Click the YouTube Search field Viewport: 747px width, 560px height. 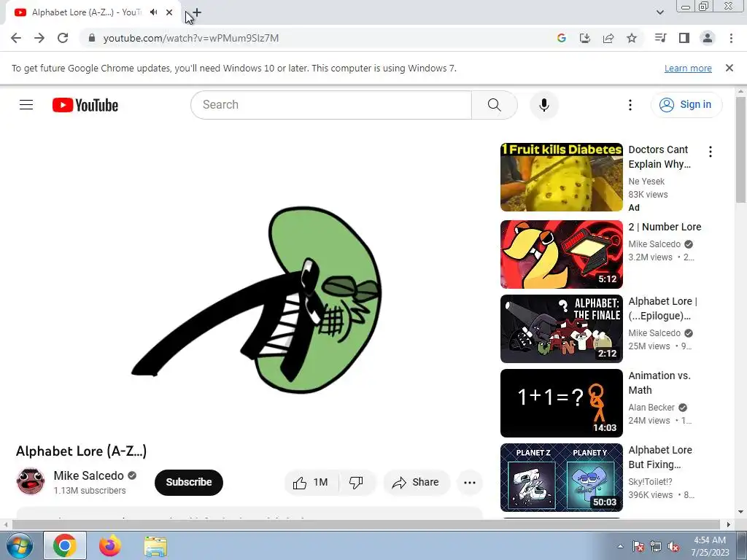331,105
